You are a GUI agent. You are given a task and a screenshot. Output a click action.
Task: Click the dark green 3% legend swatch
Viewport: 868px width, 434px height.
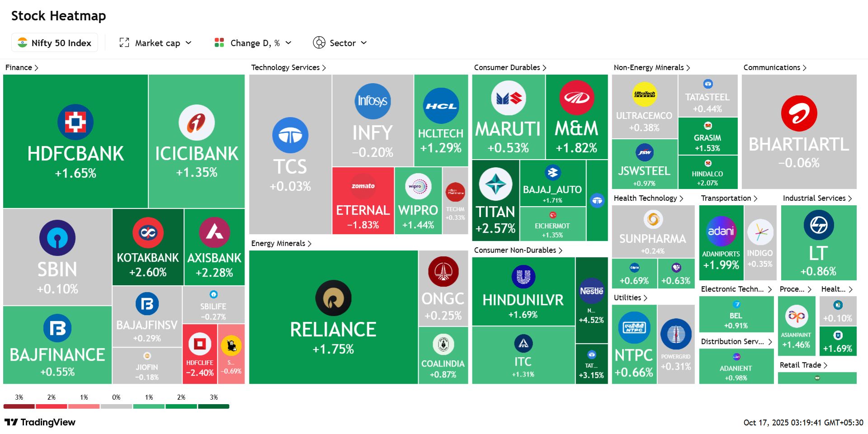point(214,406)
